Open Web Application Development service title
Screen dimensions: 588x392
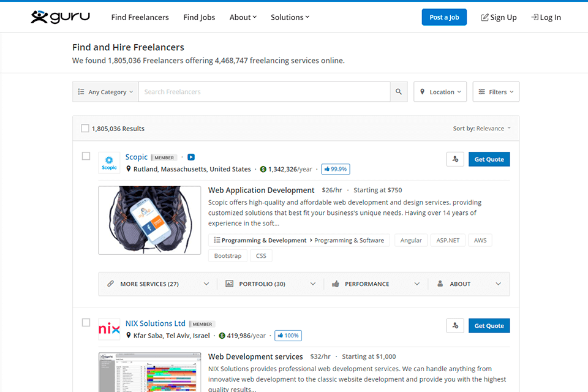coord(262,190)
